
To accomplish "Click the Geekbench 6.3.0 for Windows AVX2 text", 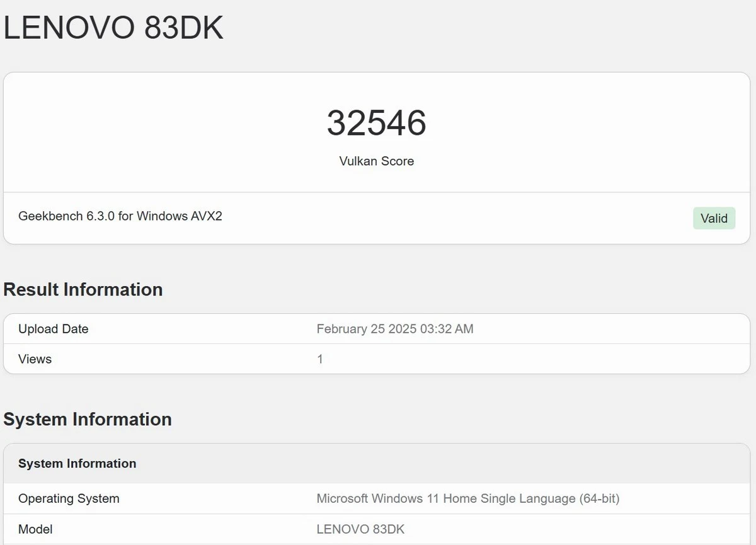I will point(120,216).
